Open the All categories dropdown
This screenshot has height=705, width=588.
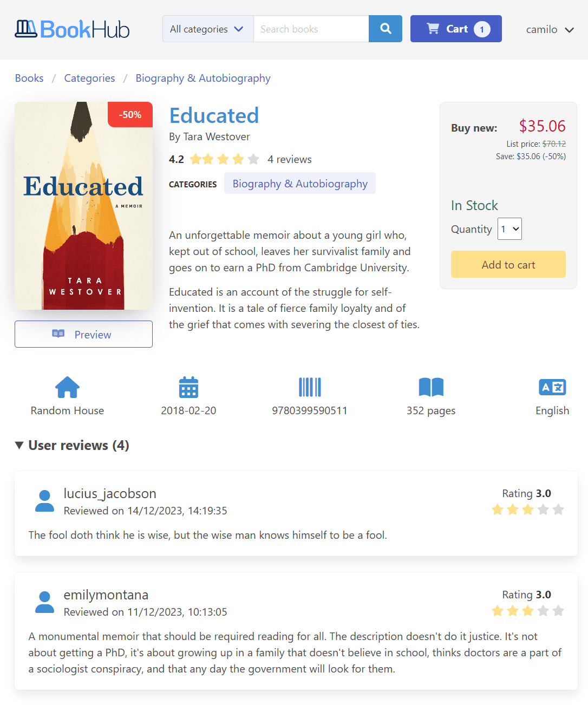(207, 29)
